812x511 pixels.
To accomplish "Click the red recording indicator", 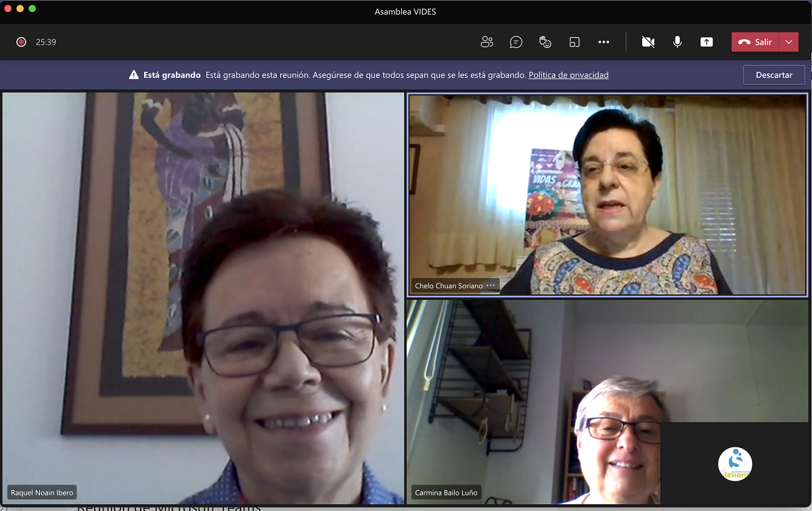I will coord(21,42).
